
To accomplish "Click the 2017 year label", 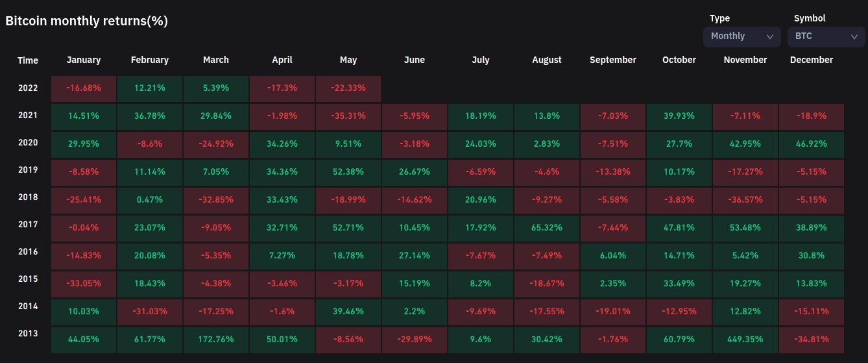I will click(28, 225).
